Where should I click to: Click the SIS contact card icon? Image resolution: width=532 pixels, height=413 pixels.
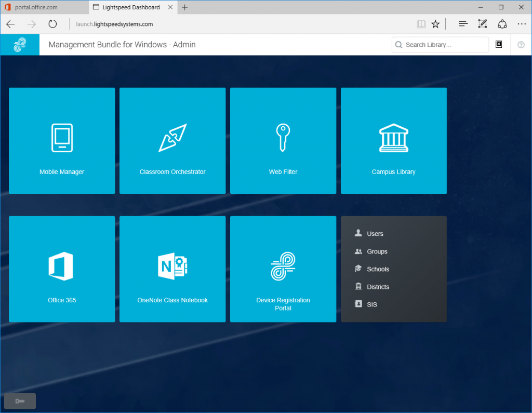[358, 304]
